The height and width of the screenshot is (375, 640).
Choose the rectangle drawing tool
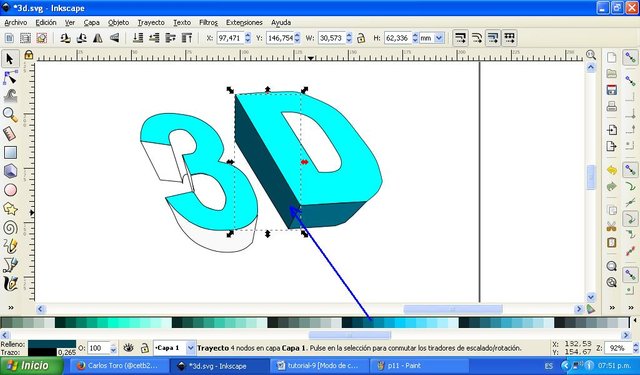[x=10, y=152]
